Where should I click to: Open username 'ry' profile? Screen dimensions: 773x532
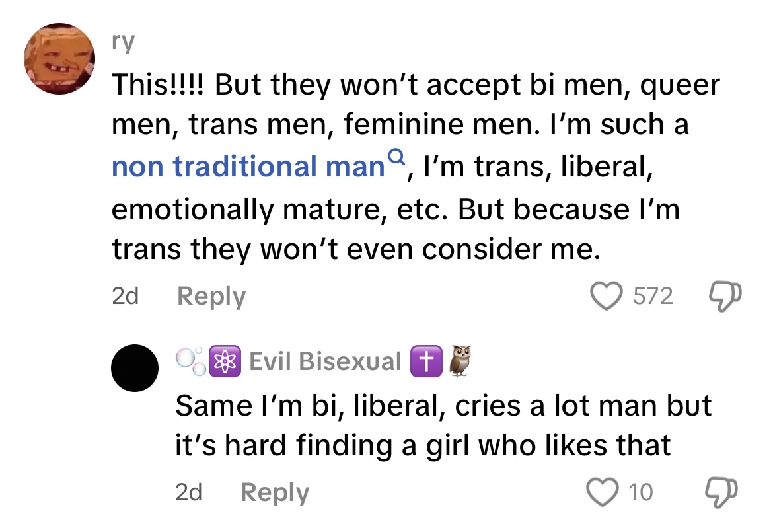click(x=123, y=42)
